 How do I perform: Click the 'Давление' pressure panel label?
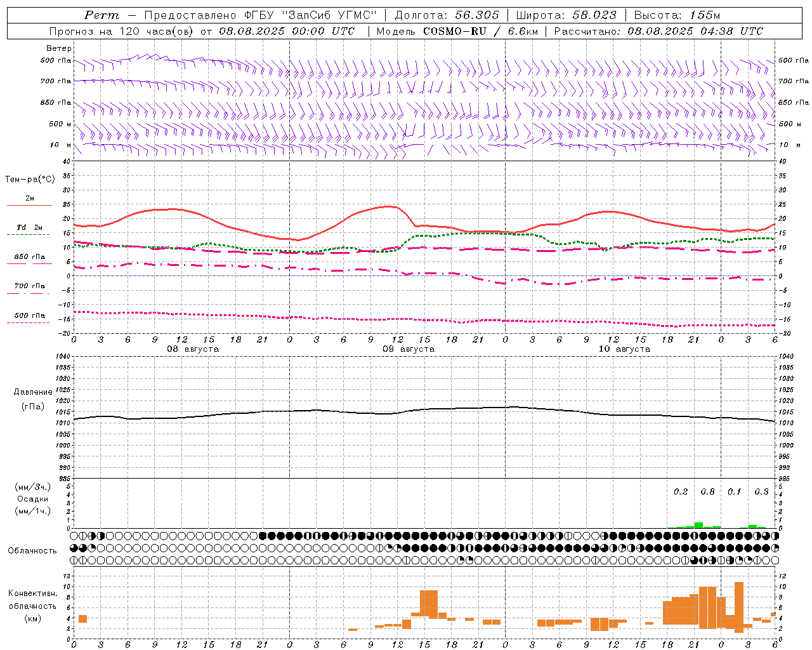click(x=32, y=392)
